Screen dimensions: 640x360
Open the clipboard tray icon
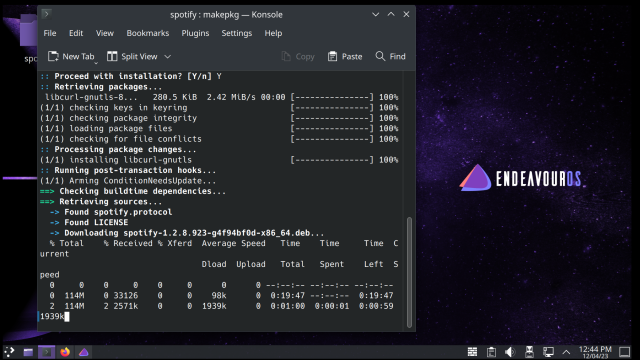[x=491, y=352]
